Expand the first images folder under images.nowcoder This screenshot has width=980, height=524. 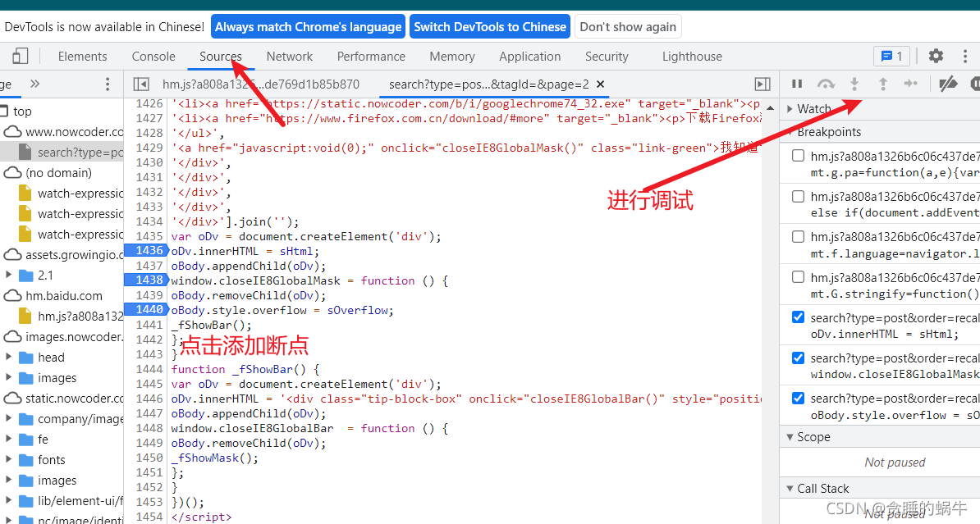click(x=9, y=378)
